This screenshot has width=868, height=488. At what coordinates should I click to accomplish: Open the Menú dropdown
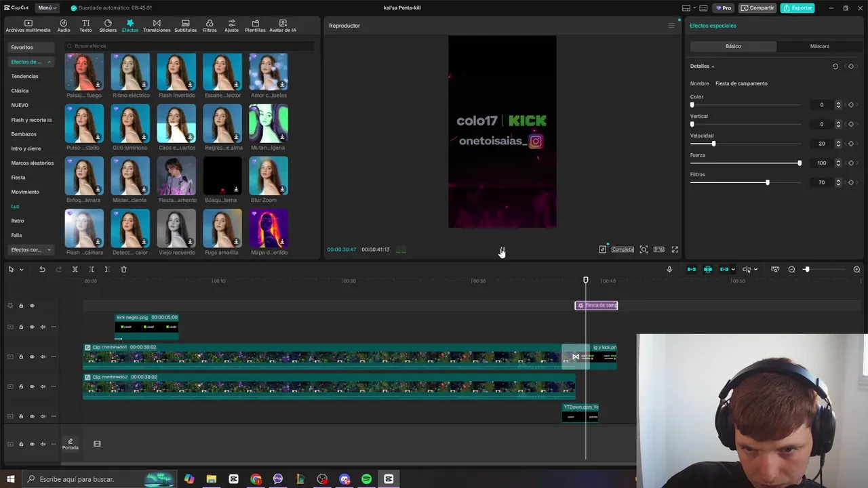(x=47, y=7)
